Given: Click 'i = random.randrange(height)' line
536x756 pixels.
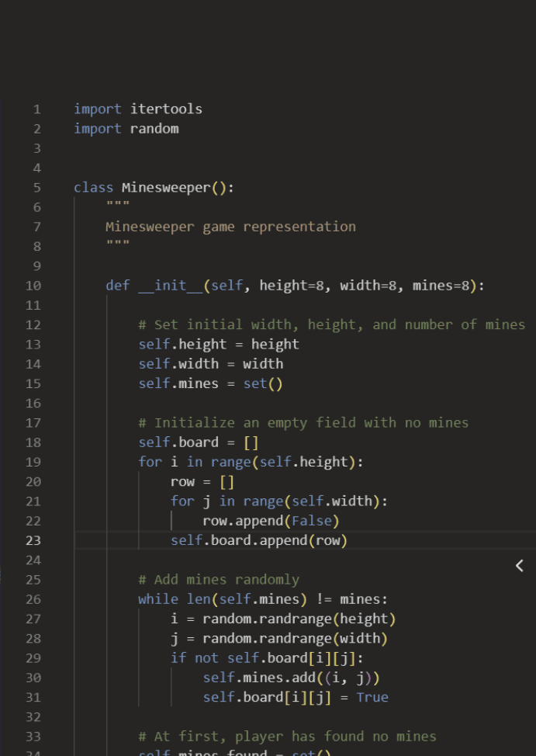Looking at the screenshot, I should (x=283, y=619).
